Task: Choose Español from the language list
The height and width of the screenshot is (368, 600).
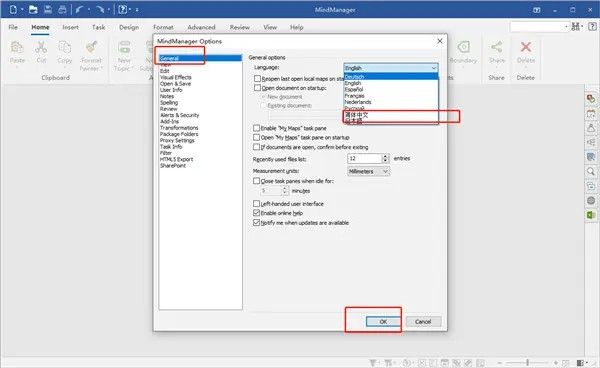Action: click(391, 89)
